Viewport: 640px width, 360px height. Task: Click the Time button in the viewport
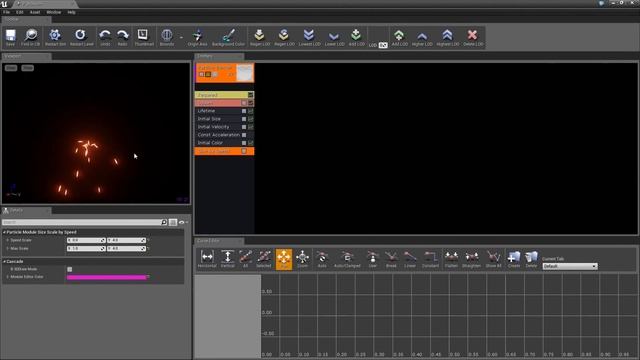[28, 68]
